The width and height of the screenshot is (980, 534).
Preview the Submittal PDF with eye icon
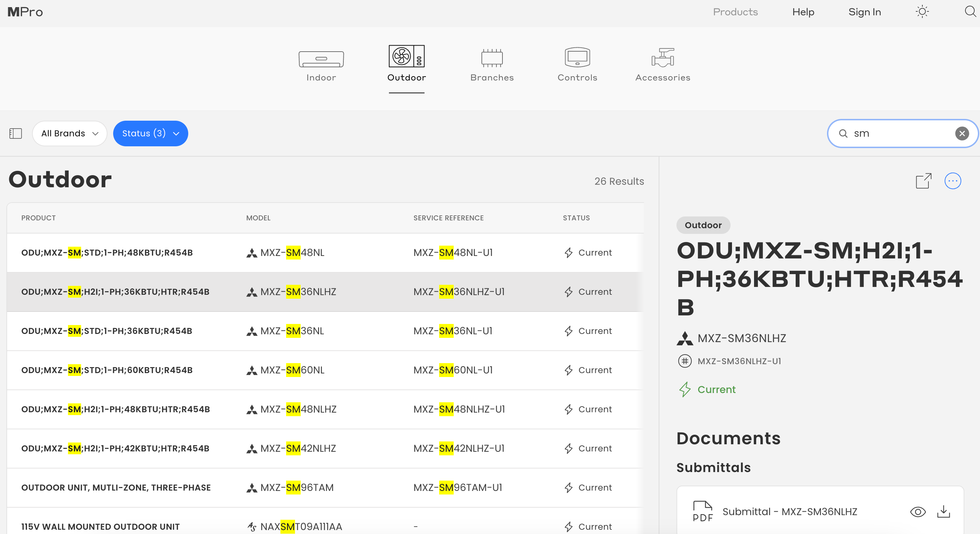point(917,512)
